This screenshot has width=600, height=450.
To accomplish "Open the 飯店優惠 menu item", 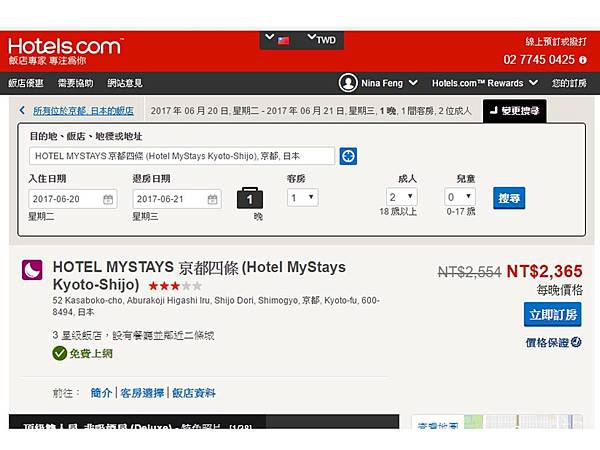I will [x=26, y=83].
